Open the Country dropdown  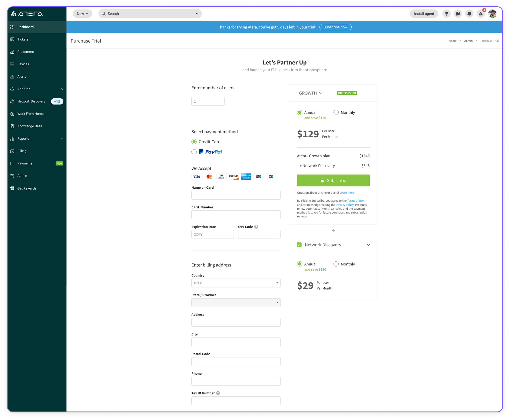coord(236,283)
